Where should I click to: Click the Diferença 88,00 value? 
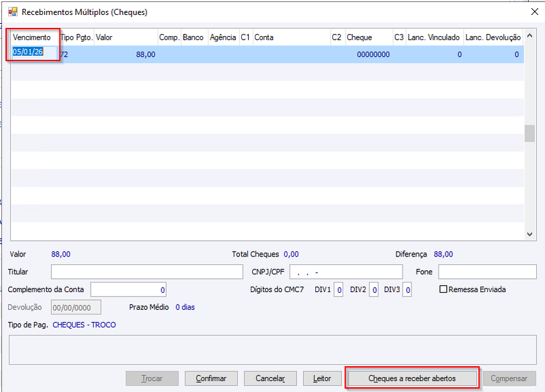443,254
